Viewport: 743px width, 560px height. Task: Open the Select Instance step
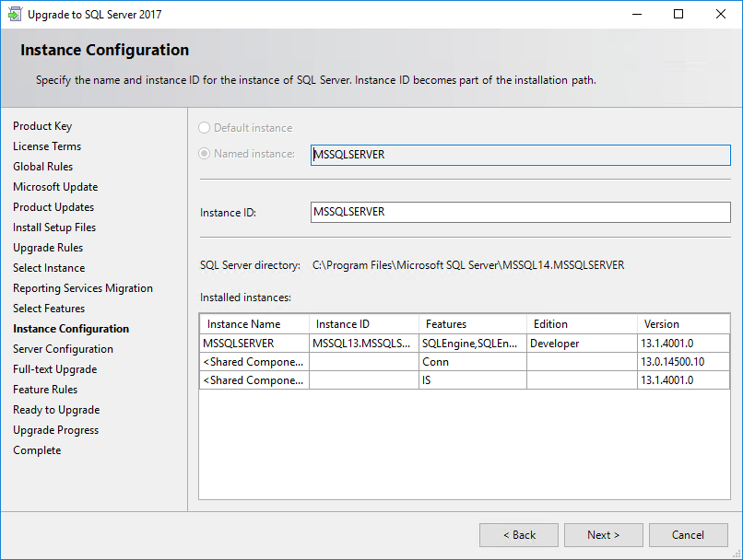point(49,268)
